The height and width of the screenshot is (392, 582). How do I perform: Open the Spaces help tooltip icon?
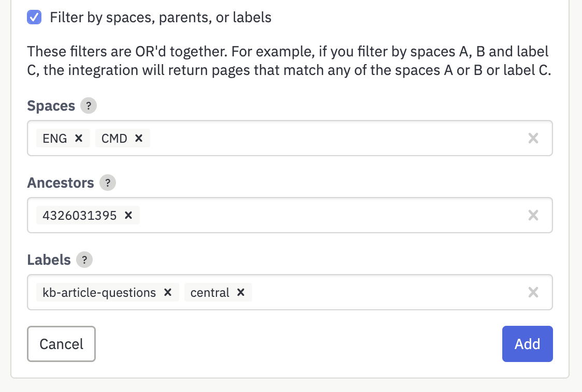click(x=89, y=105)
